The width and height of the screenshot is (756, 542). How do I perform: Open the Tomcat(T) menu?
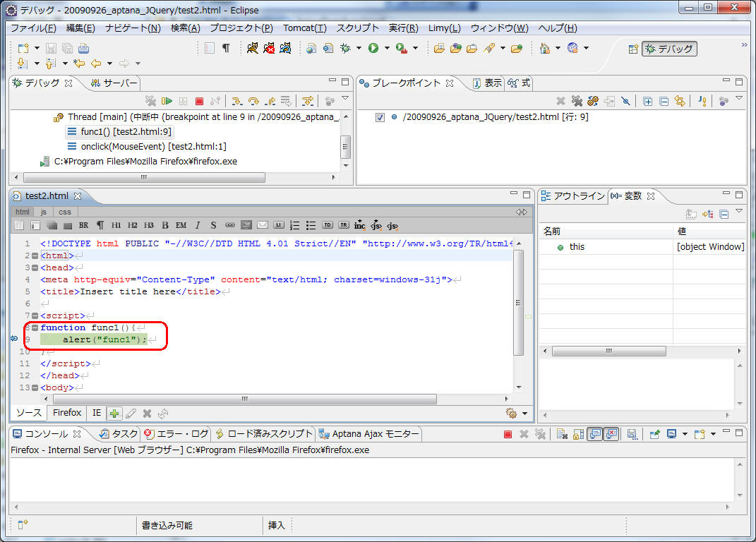pyautogui.click(x=304, y=28)
